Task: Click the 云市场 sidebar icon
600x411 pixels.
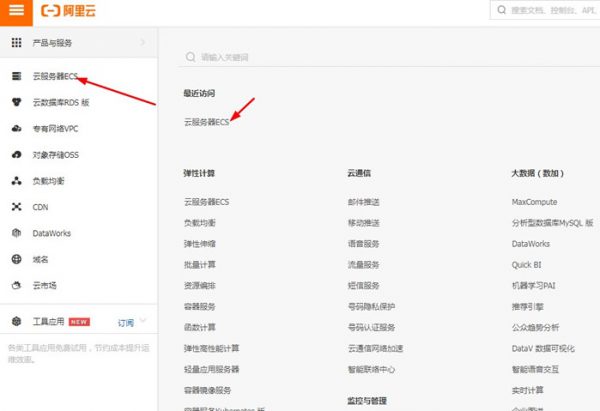Action: click(16, 285)
